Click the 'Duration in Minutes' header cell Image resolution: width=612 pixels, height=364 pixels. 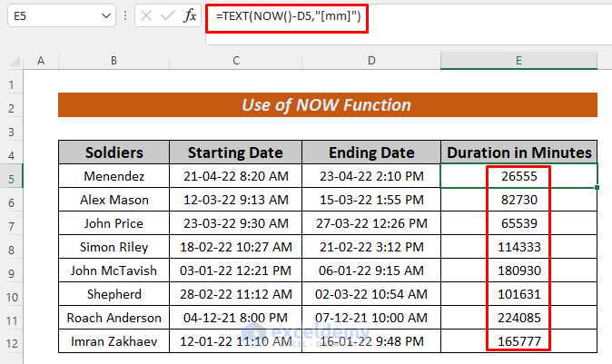pyautogui.click(x=519, y=152)
